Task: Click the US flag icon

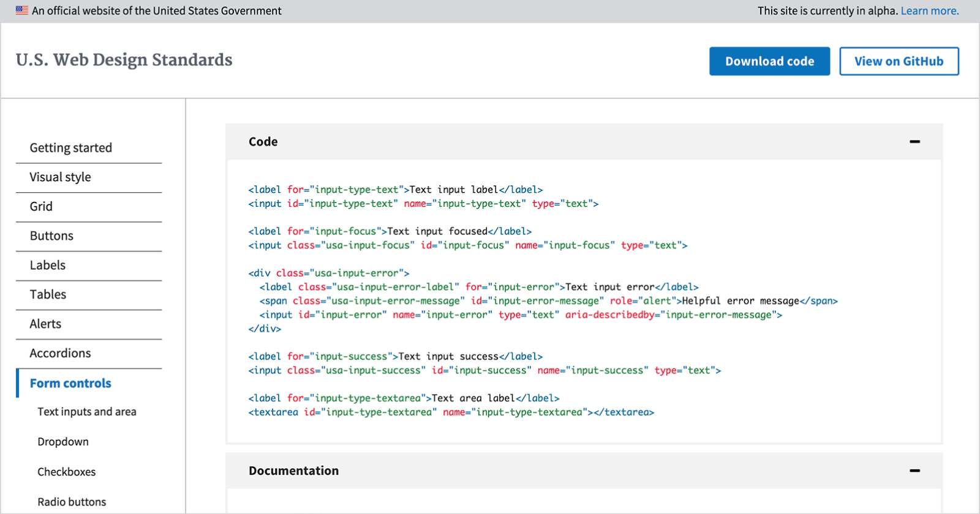Action: click(22, 10)
